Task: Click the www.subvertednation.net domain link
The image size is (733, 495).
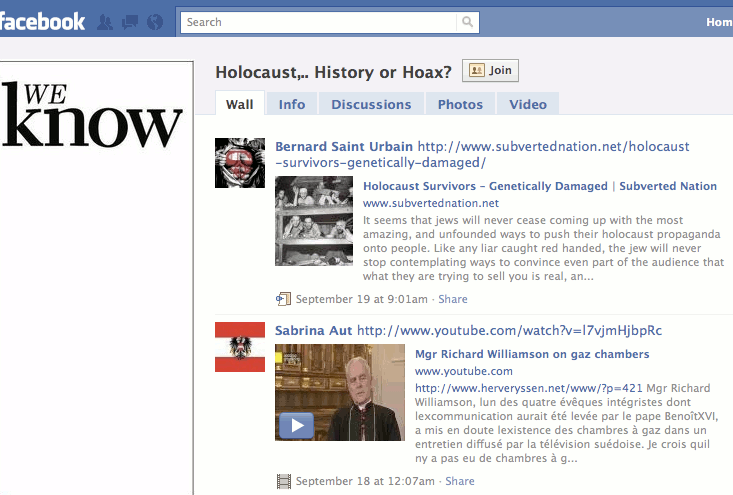Action: pyautogui.click(x=431, y=203)
